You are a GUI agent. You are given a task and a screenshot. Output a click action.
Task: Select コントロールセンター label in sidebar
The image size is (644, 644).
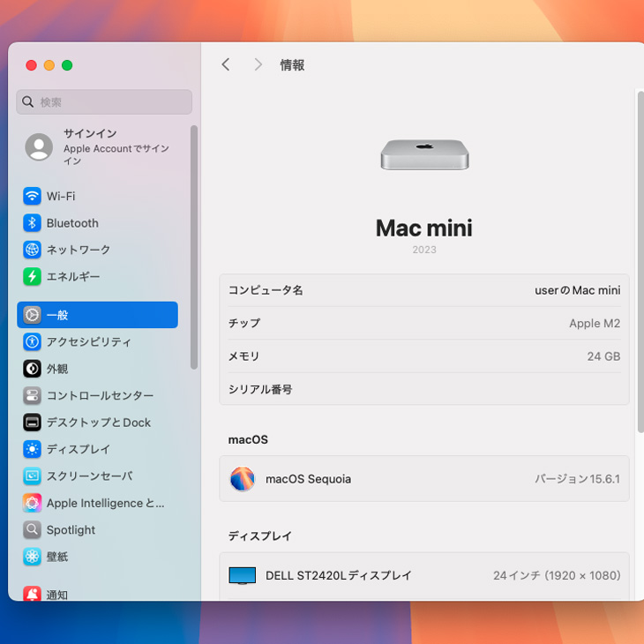[101, 395]
